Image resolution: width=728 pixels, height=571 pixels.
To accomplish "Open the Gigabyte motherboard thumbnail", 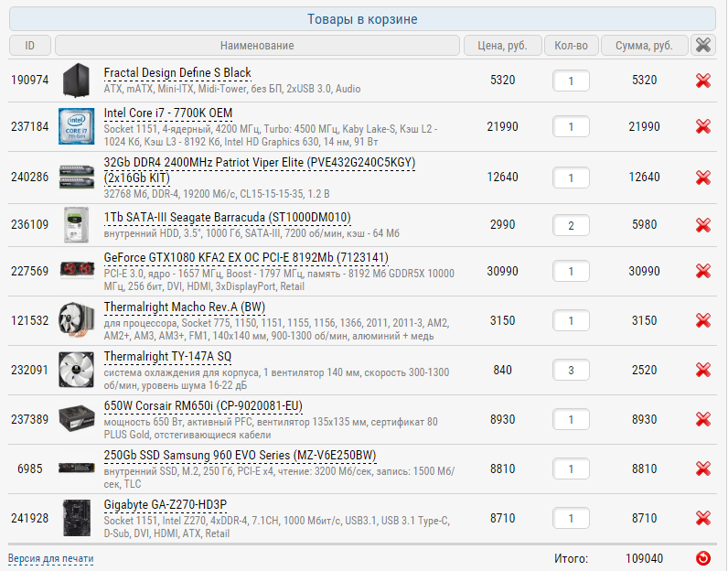I will point(77,518).
